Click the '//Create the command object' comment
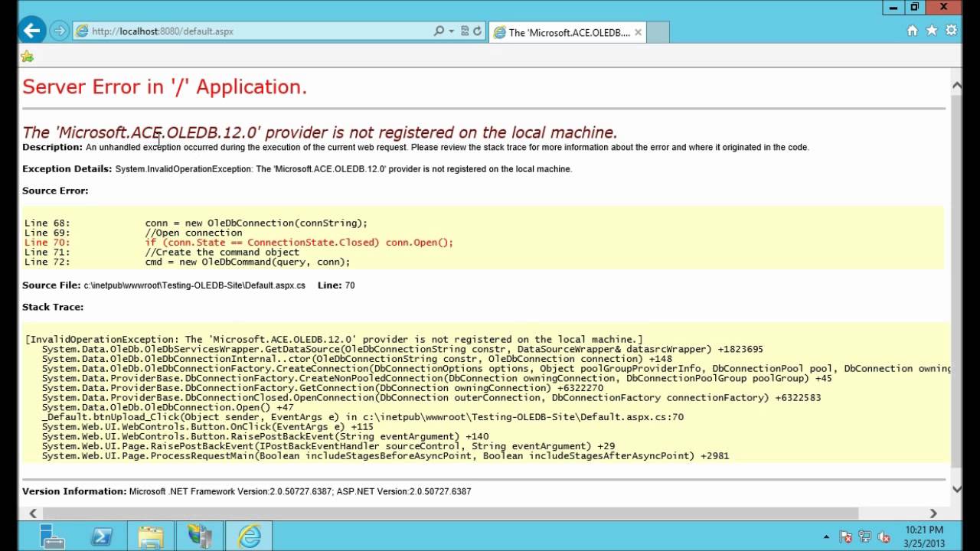980x551 pixels. point(222,253)
